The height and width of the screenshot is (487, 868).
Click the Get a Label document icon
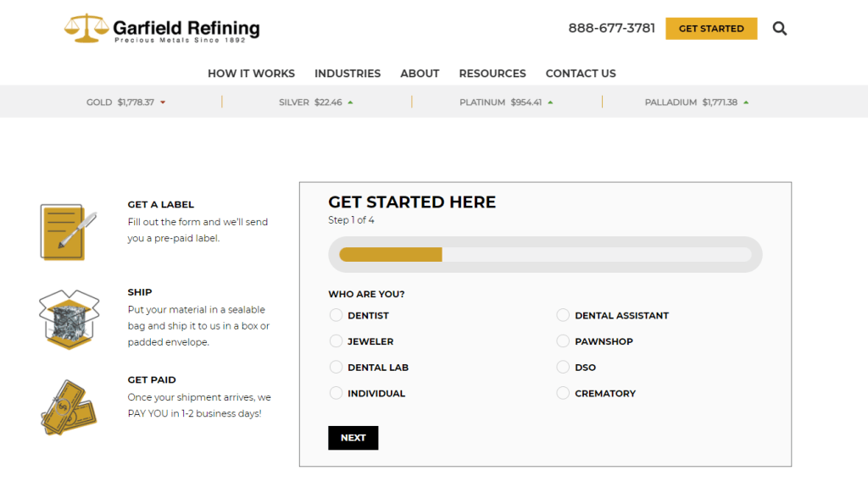pyautogui.click(x=63, y=231)
